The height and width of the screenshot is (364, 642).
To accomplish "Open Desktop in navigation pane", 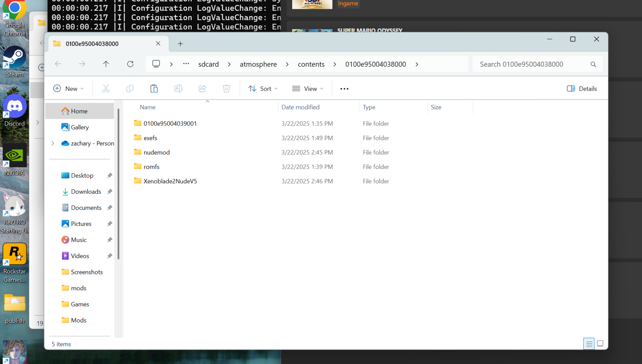I will [x=82, y=176].
